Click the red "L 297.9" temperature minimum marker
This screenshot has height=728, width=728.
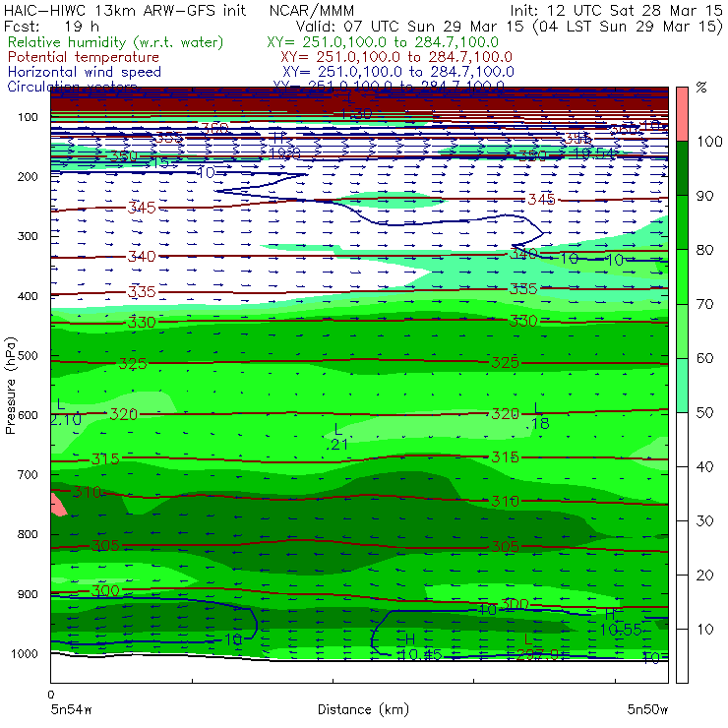(536, 647)
